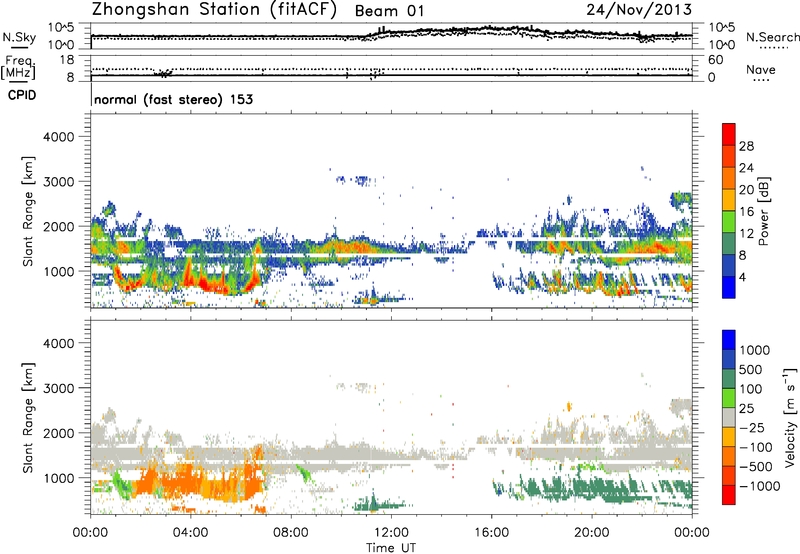Click '1000' on Velocity panel range axis
This screenshot has height=554, width=800.
coord(58,478)
